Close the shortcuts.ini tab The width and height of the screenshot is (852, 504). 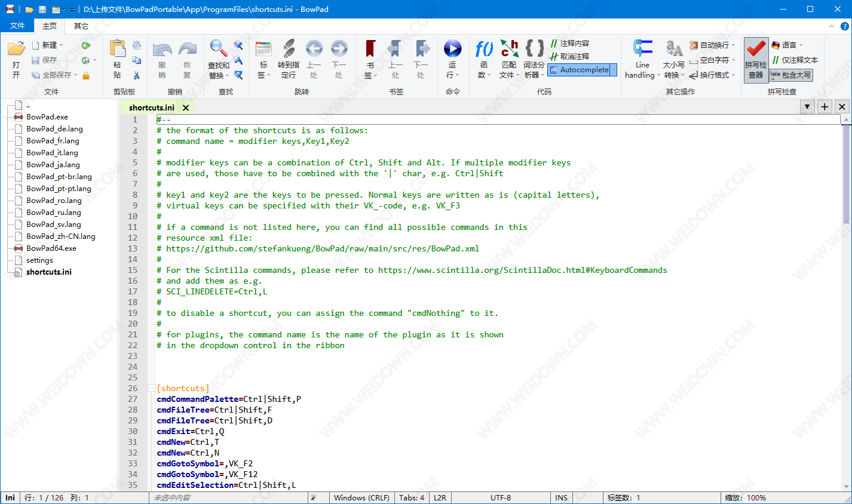pyautogui.click(x=186, y=107)
